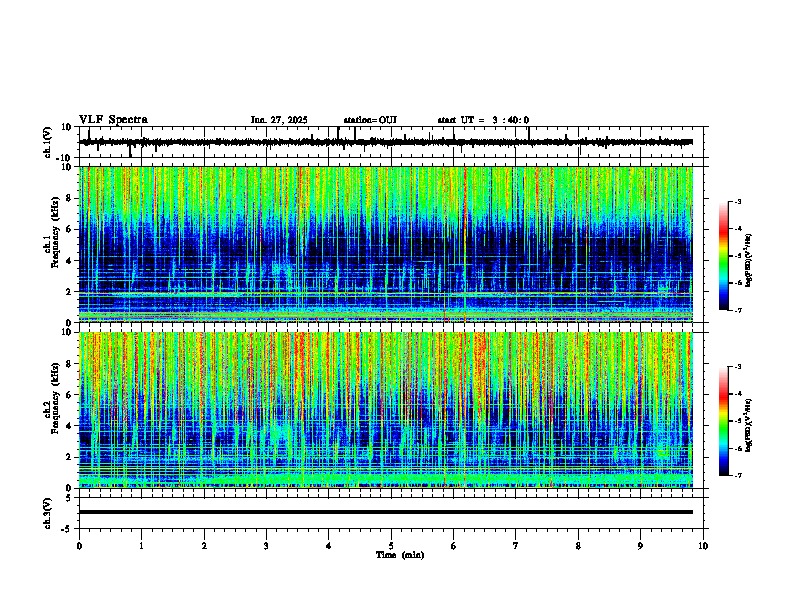Click the ch.1 voltage waveform trace
This screenshot has height=612, width=792.
click(386, 142)
